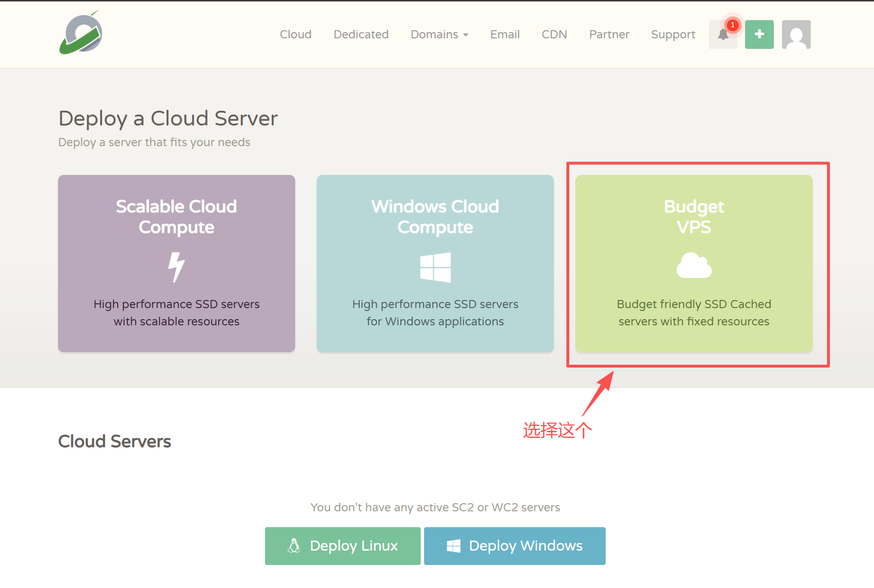
Task: Open the notifications bell icon
Action: [723, 35]
